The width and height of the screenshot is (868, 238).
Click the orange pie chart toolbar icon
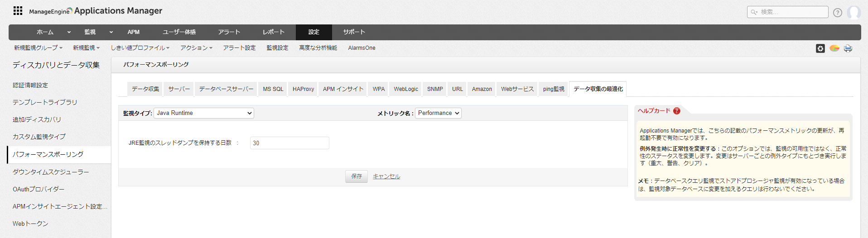(x=834, y=48)
